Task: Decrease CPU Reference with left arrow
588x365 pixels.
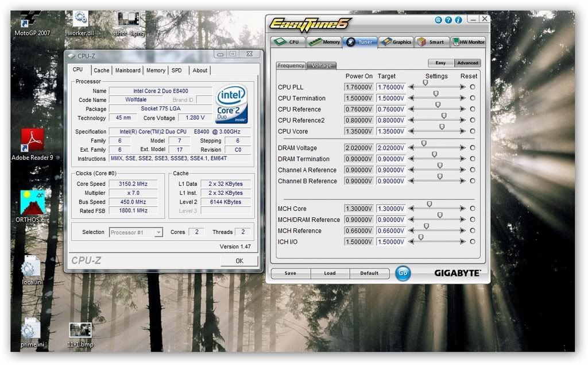Action: click(411, 109)
